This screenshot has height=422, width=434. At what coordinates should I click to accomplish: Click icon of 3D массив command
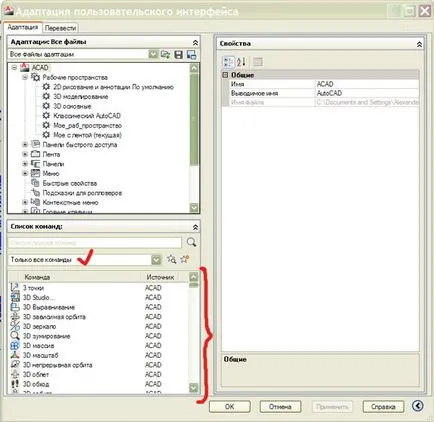(15, 345)
